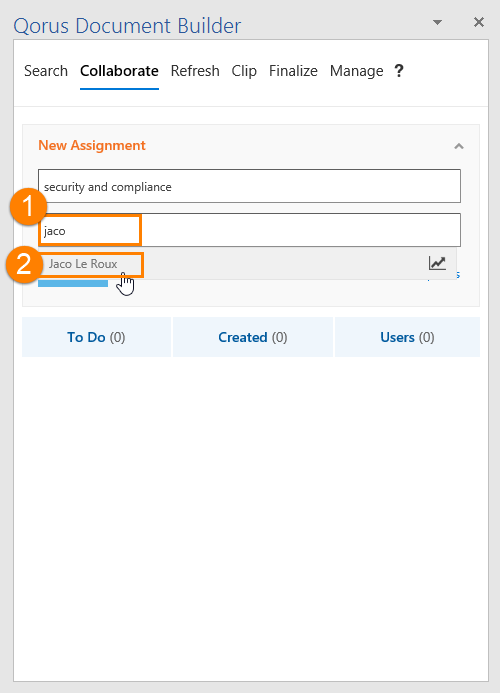Open help via the question mark icon

[399, 71]
